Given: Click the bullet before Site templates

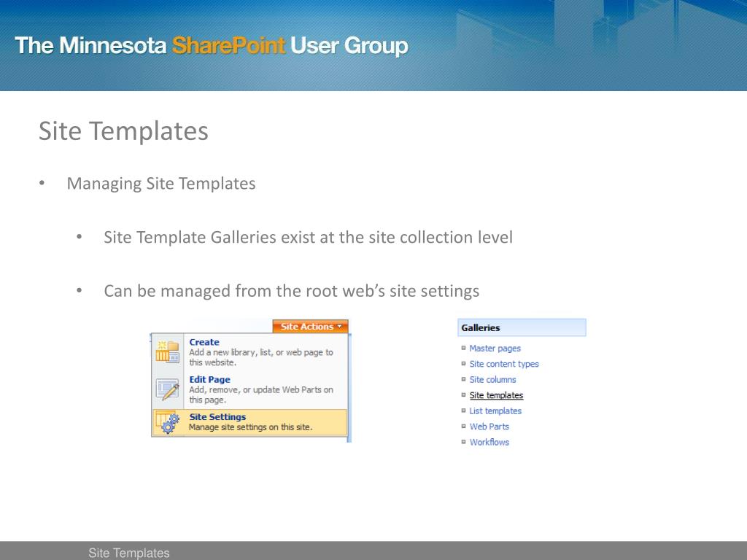Looking at the screenshot, I should 463,395.
